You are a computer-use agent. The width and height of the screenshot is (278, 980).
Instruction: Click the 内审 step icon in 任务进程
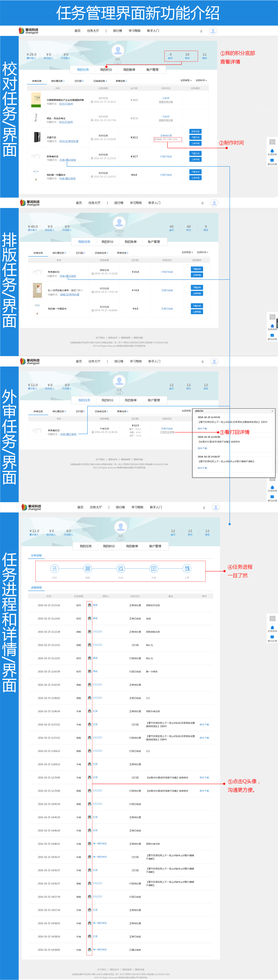pos(153,569)
